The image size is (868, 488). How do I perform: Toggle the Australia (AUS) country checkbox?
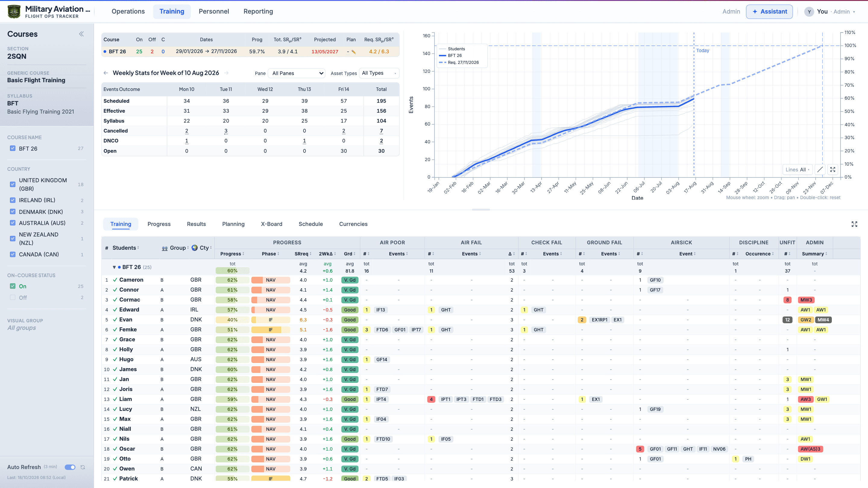tap(12, 223)
